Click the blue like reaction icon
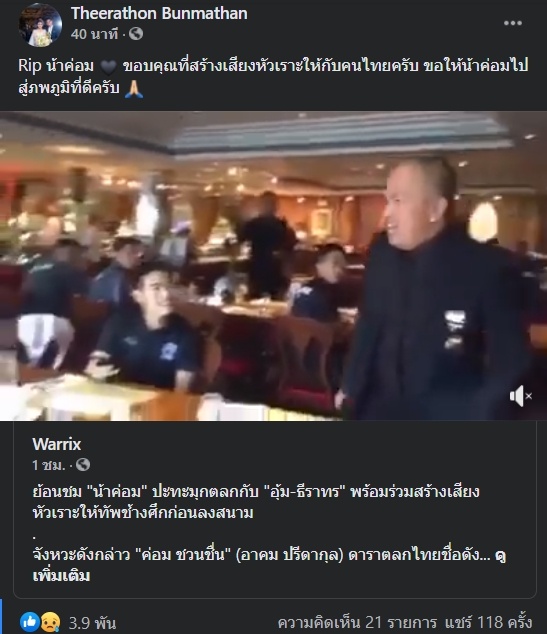Image resolution: width=547 pixels, height=634 pixels. [x=30, y=621]
